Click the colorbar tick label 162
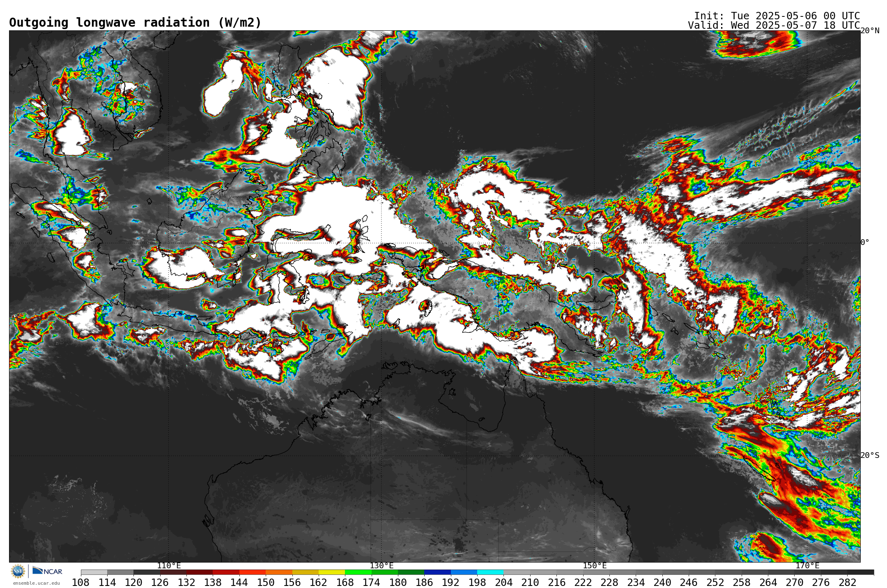Screen dimensions: 887x588 click(319, 583)
